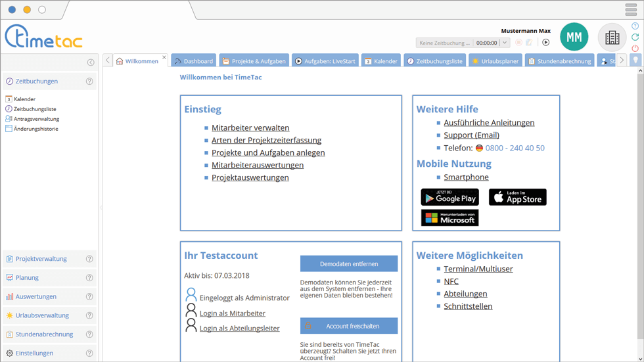Collapse the left sidebar panel
This screenshot has width=644, height=362.
coord(91,62)
